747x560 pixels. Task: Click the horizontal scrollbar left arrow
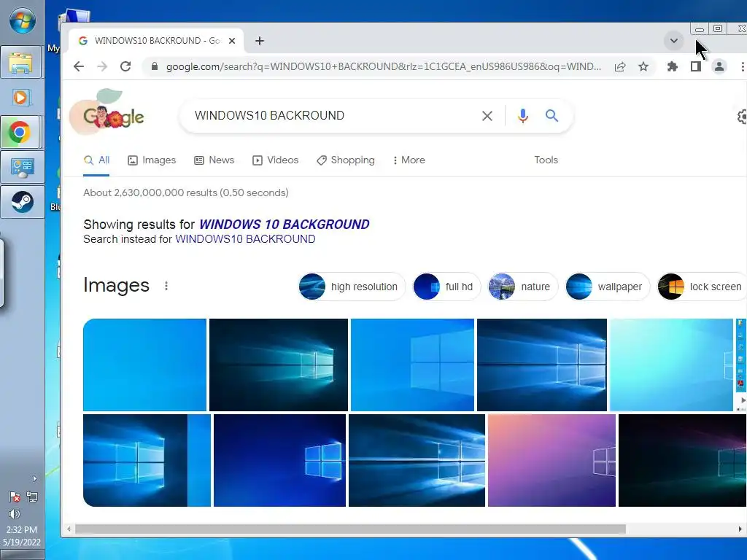coord(69,529)
